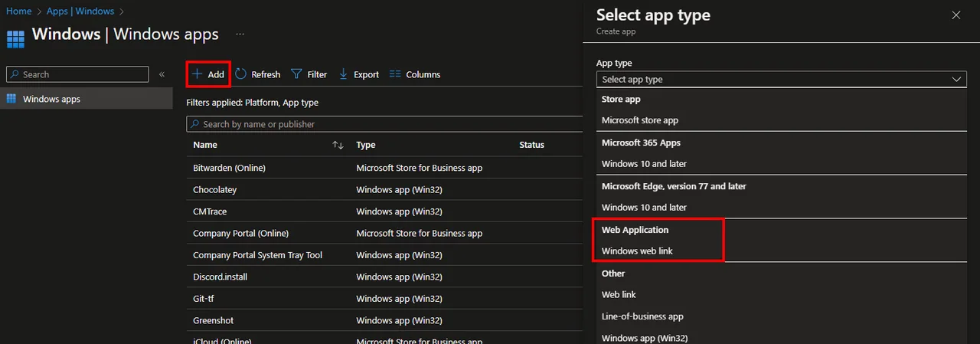This screenshot has height=344, width=980.
Task: Go to Home breadcrumb
Action: (x=18, y=11)
